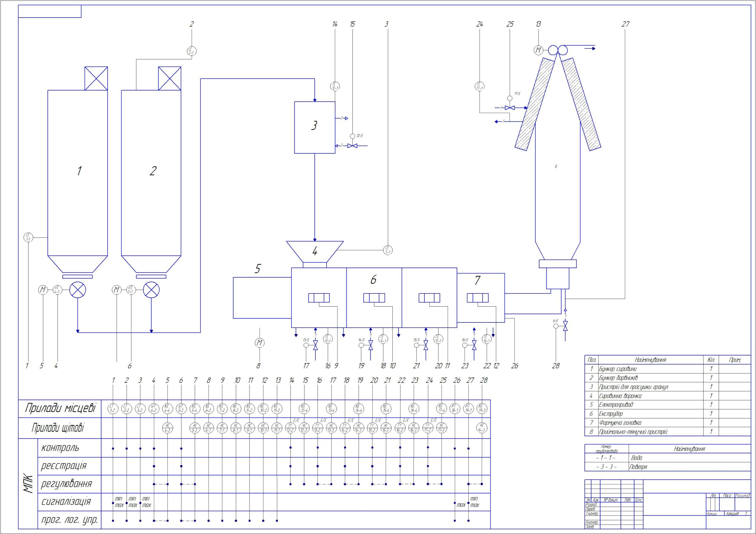Select the TY 12-2 converter symbol
The width and height of the screenshot is (756, 534).
click(x=290, y=428)
